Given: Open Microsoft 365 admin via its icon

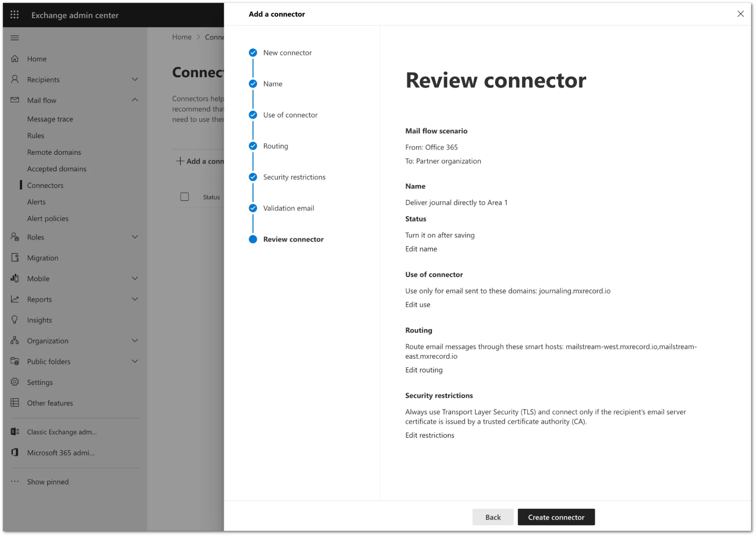Looking at the screenshot, I should click(x=15, y=452).
